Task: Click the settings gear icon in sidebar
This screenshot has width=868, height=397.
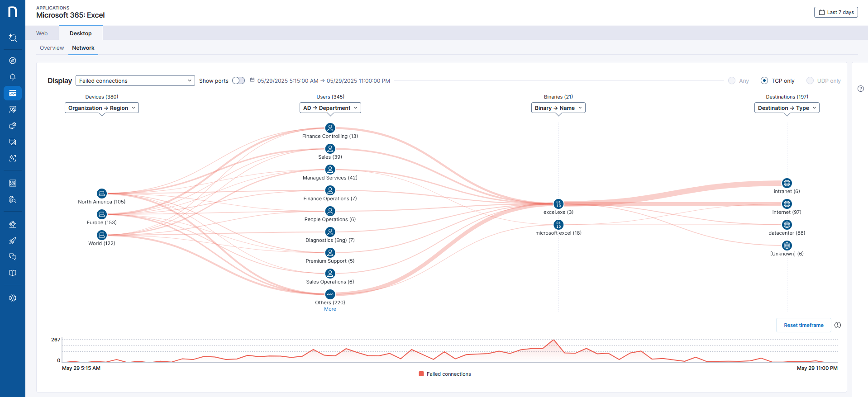Action: [x=13, y=298]
